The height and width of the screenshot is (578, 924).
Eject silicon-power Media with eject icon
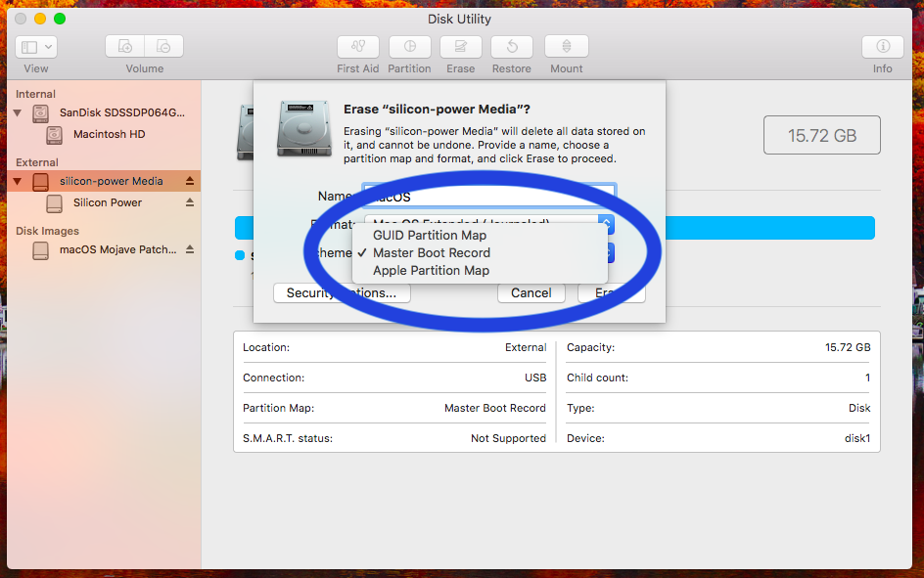click(x=190, y=181)
